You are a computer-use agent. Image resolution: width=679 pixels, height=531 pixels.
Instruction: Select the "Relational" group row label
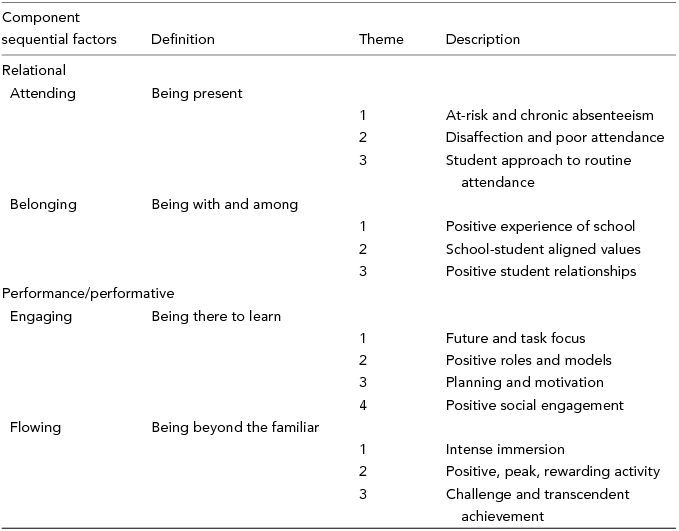[x=34, y=71]
